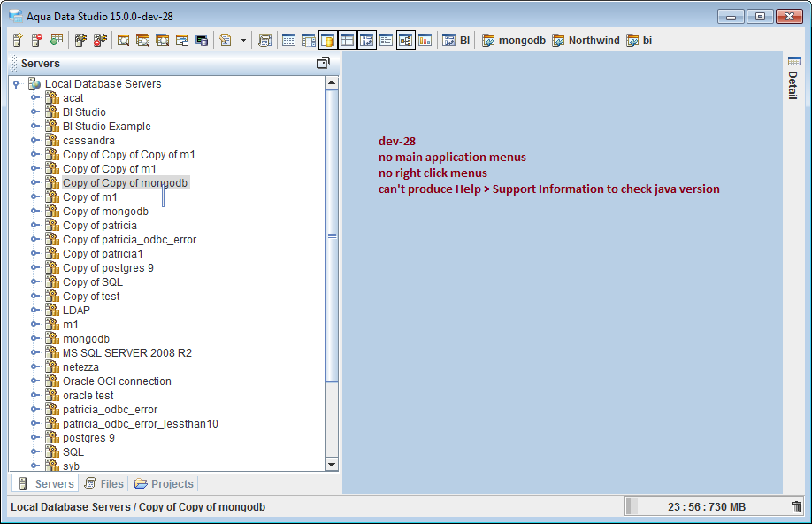Toggle the yellow database cylinder view button

pyautogui.click(x=328, y=40)
